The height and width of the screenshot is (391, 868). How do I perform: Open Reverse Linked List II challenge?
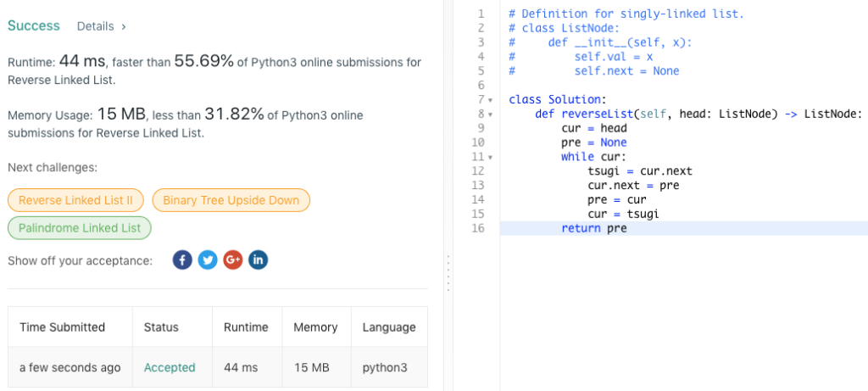coord(75,200)
